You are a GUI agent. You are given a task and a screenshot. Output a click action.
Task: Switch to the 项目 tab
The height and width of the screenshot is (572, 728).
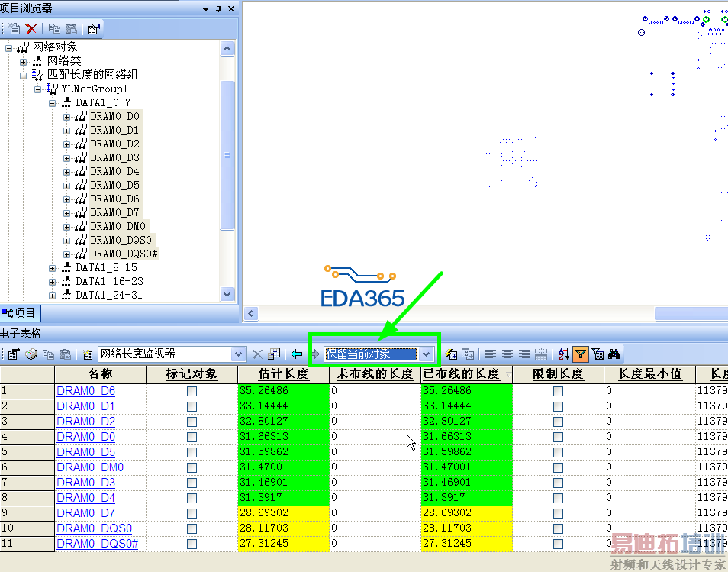pos(20,313)
